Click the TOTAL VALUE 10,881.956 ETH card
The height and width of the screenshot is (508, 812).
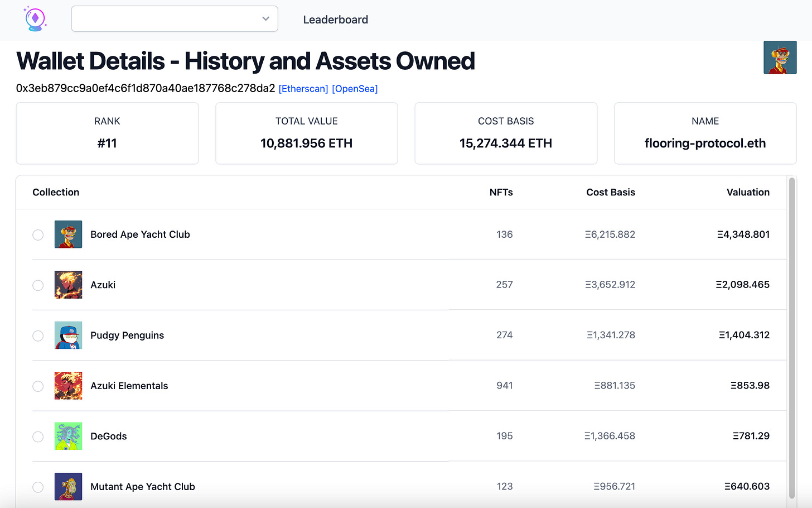pyautogui.click(x=306, y=133)
